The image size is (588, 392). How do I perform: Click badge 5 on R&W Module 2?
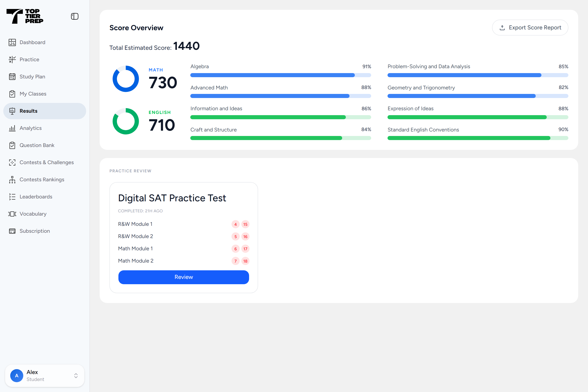click(x=235, y=236)
